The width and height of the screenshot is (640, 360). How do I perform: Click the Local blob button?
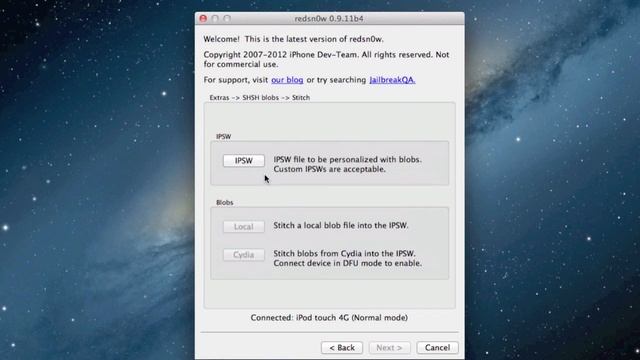point(244,227)
